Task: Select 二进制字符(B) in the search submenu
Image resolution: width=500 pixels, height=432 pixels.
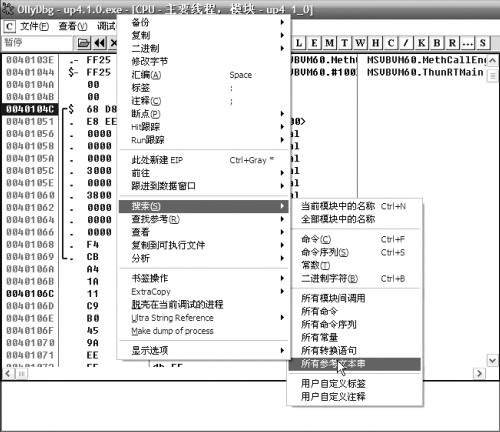Action: click(355, 278)
